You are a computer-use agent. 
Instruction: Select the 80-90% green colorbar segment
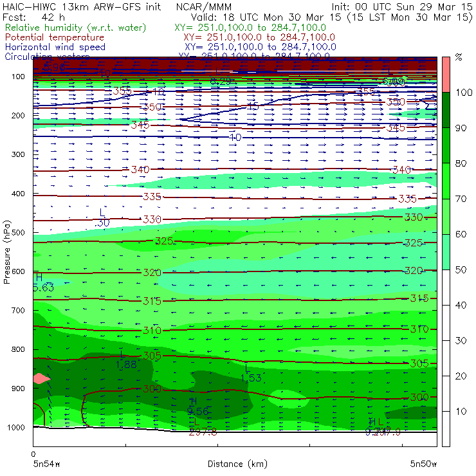446,145
